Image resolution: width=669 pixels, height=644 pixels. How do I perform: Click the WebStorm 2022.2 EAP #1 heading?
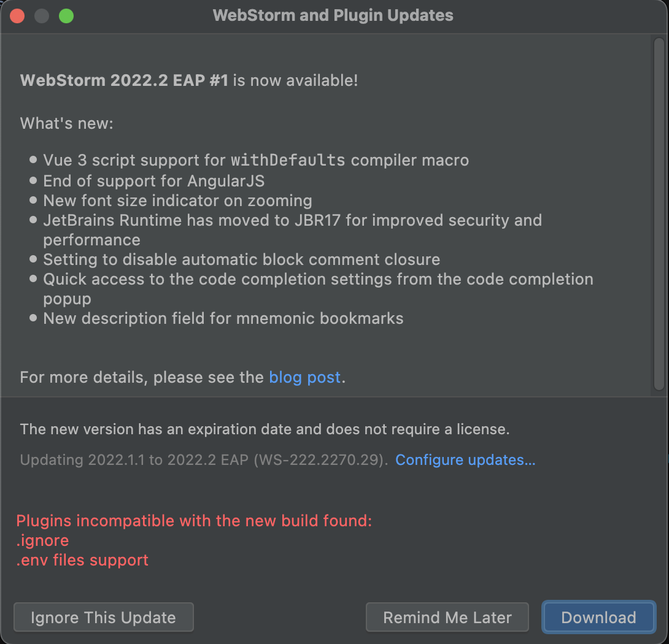coord(123,80)
